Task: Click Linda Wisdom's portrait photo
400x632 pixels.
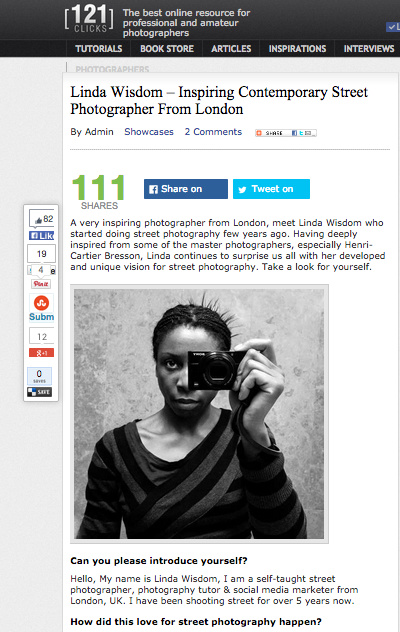Action: coord(199,414)
